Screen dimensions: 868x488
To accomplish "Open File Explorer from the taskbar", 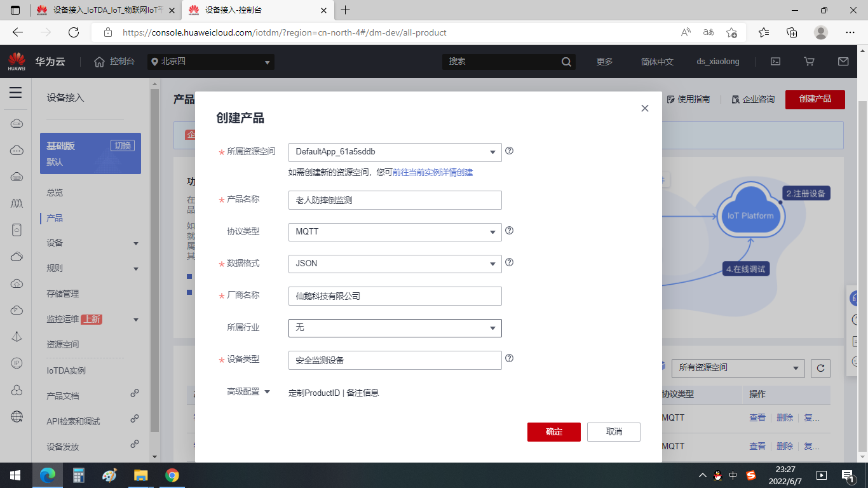I will pos(140,475).
